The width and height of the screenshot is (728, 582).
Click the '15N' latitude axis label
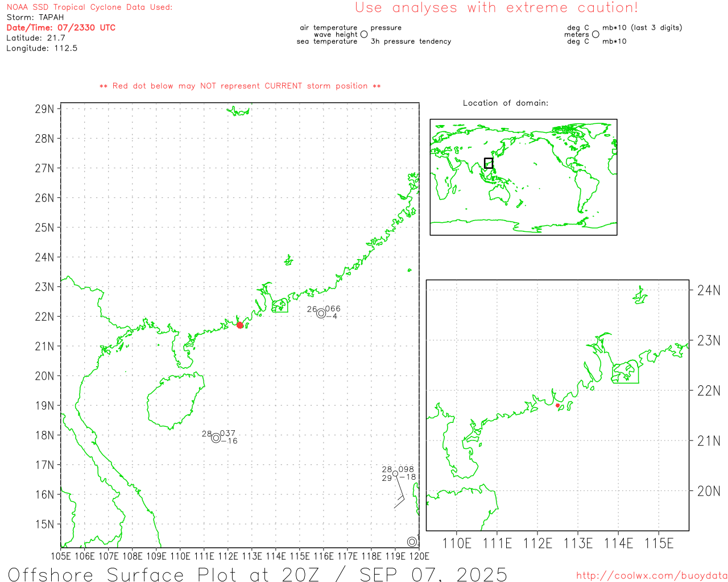coord(44,525)
